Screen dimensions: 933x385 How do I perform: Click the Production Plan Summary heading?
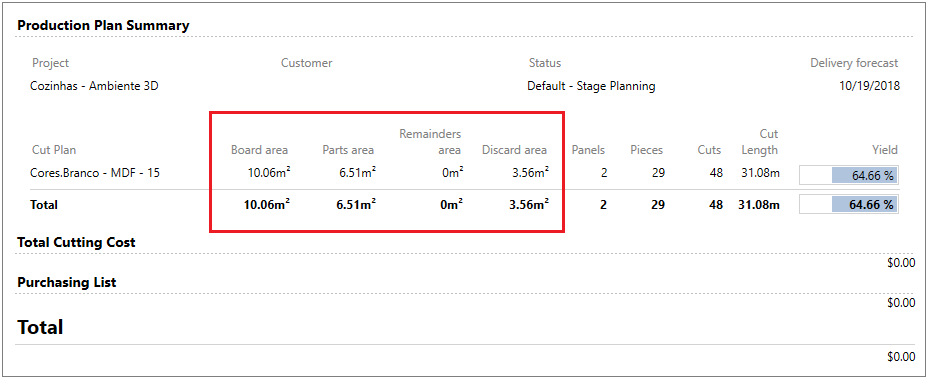(x=103, y=26)
